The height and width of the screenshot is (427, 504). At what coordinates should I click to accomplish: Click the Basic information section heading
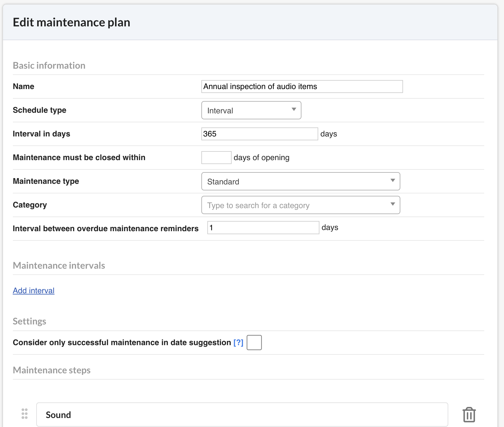49,66
